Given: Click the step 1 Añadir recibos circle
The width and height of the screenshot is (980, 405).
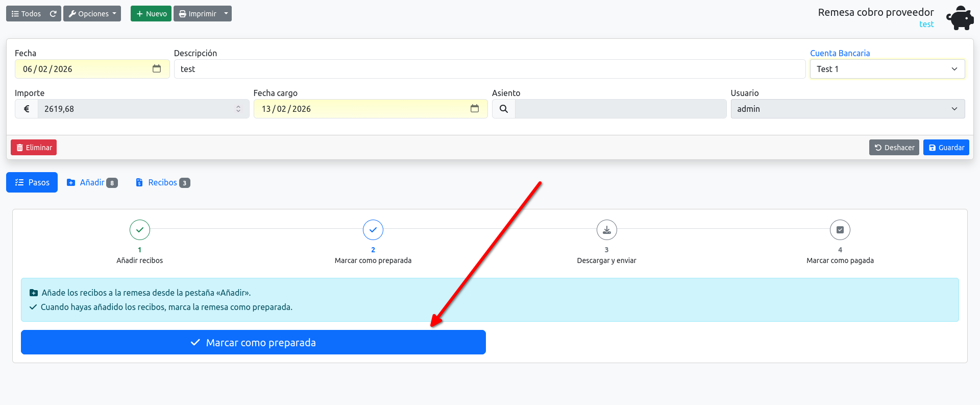Looking at the screenshot, I should tap(140, 230).
